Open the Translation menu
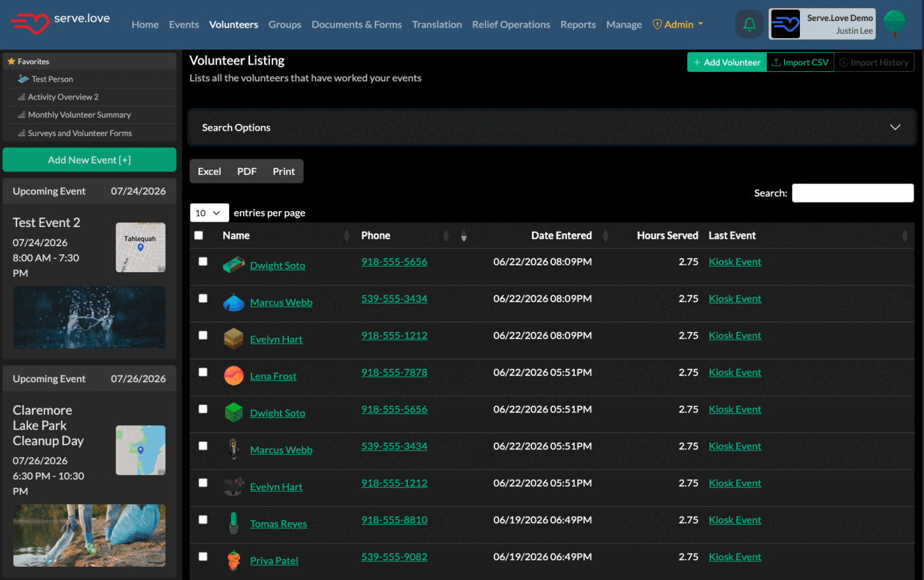 pyautogui.click(x=437, y=24)
